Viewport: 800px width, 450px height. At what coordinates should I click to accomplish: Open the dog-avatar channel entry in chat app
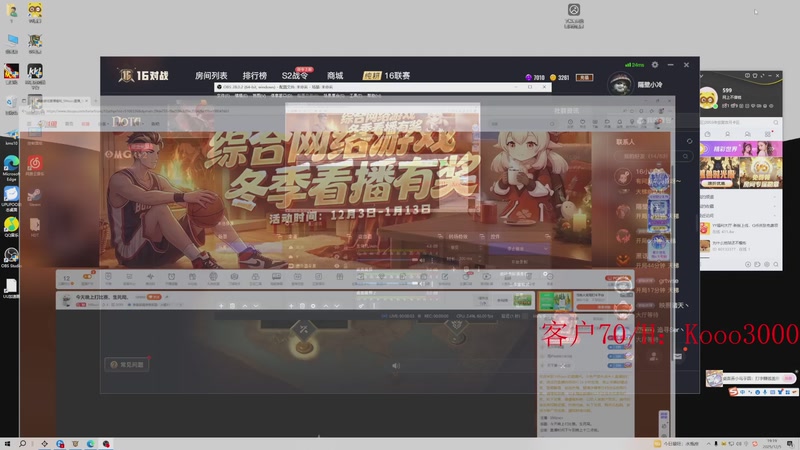click(x=740, y=246)
